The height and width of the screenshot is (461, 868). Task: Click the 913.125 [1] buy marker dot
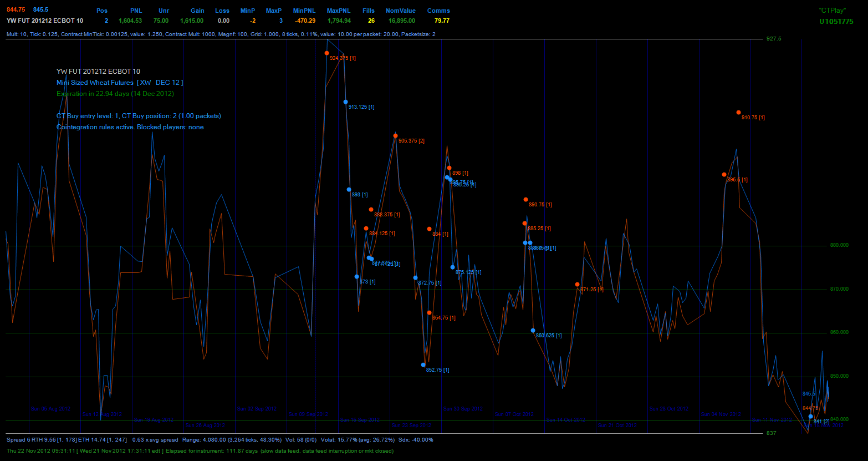pyautogui.click(x=345, y=102)
